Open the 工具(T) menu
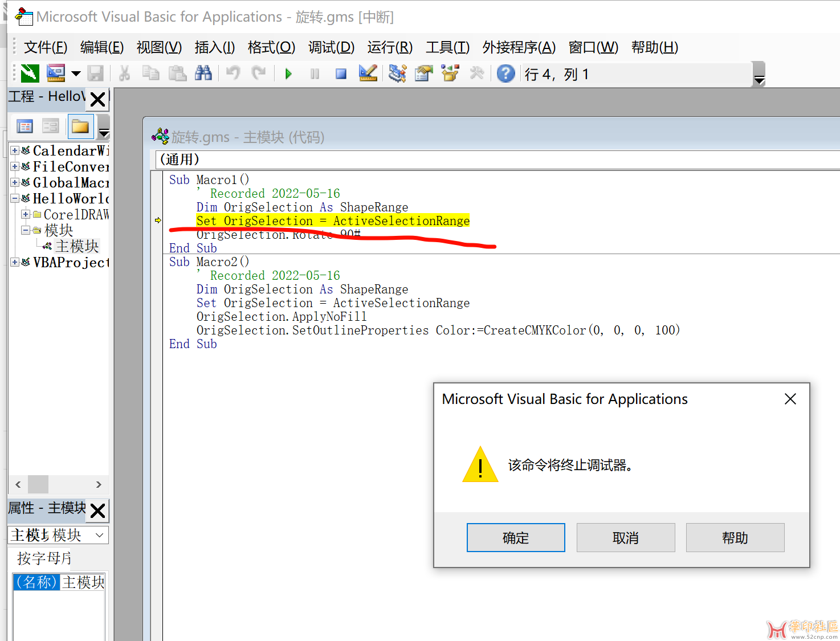840x641 pixels. tap(447, 47)
